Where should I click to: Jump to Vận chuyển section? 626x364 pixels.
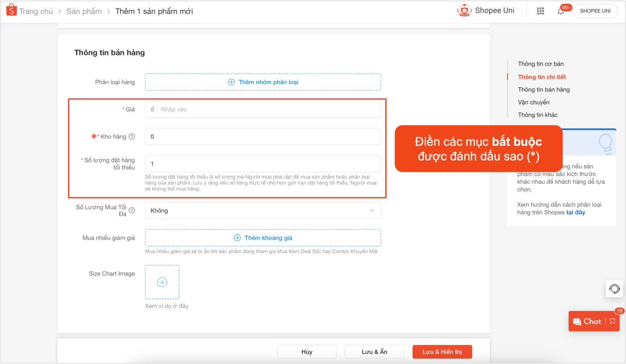(533, 102)
